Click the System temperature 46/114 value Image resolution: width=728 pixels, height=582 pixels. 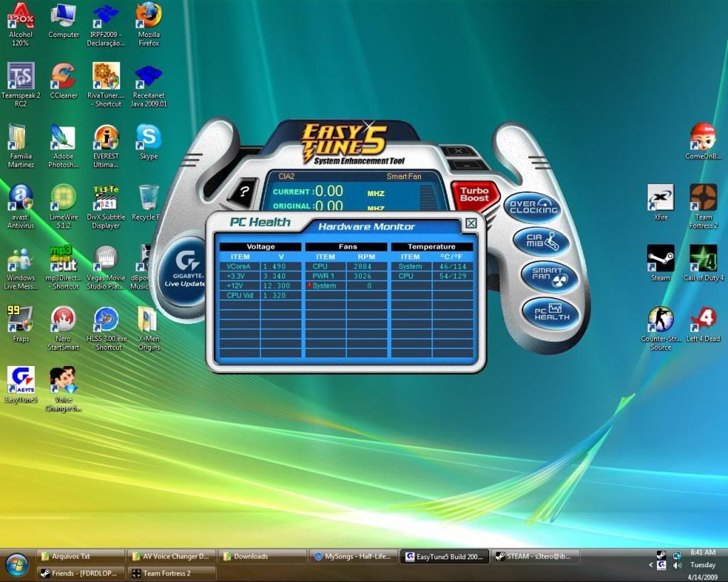453,266
